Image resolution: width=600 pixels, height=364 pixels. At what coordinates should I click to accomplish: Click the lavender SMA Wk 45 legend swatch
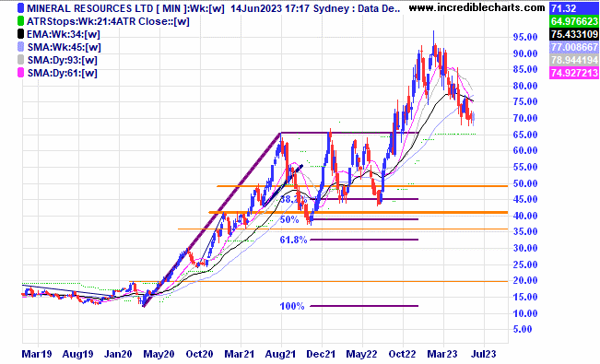click(20, 47)
